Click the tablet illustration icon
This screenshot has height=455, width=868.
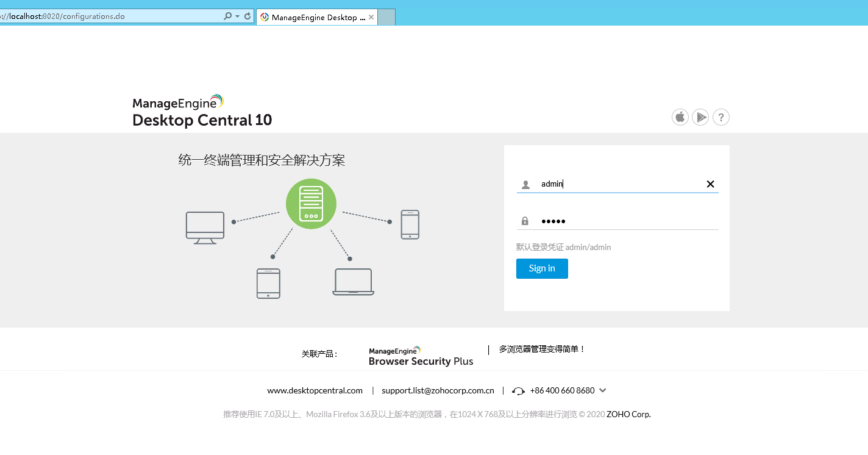[x=268, y=284]
